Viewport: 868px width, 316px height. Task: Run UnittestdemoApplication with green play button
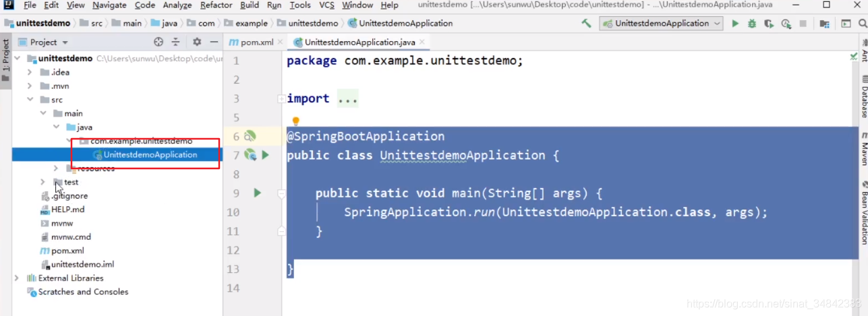[735, 24]
